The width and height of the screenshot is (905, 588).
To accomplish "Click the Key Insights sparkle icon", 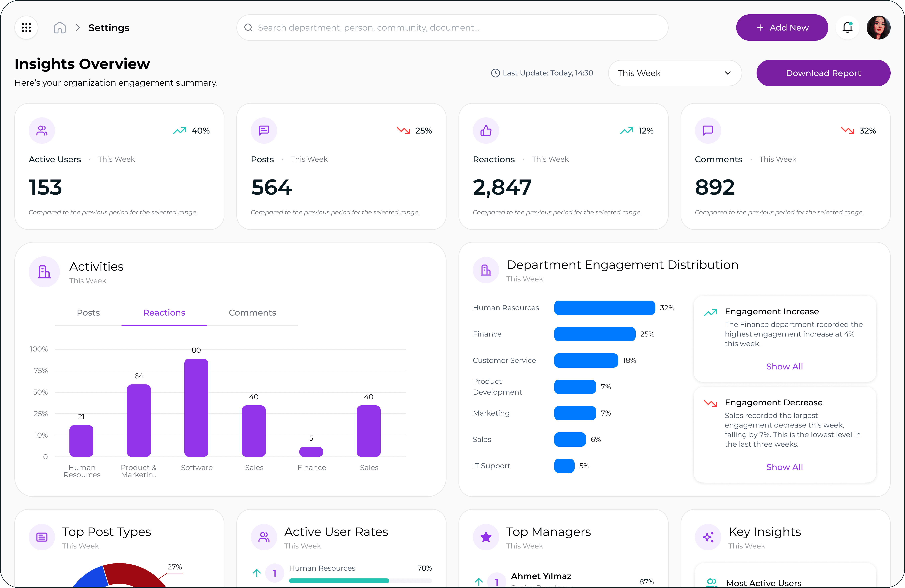I will pos(708,537).
